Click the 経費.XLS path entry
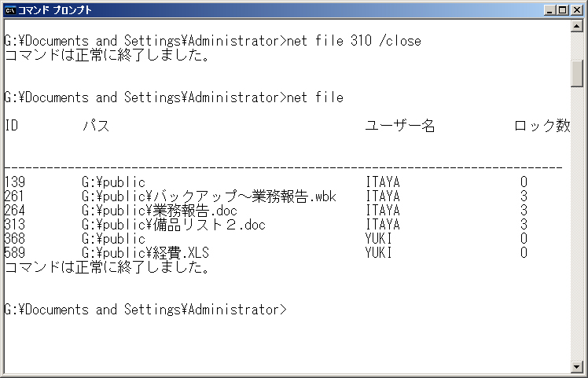588x378 pixels. (145, 253)
